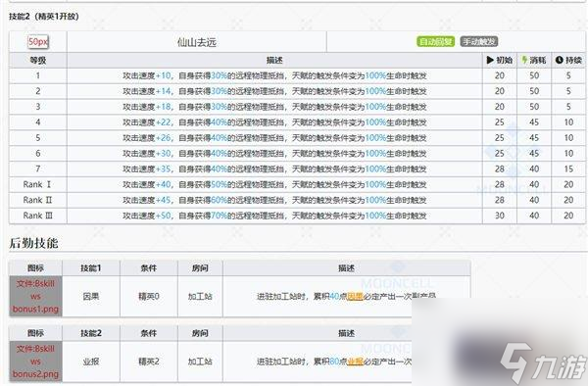Click the 描述 header of the skill level table
Viewport: 588px width, 386px height.
274,61
